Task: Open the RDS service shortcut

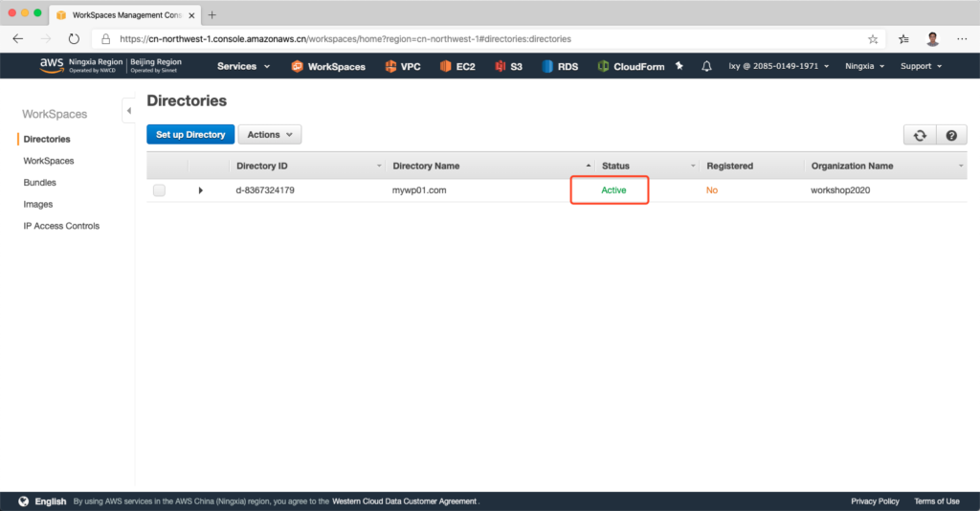Action: (x=561, y=66)
